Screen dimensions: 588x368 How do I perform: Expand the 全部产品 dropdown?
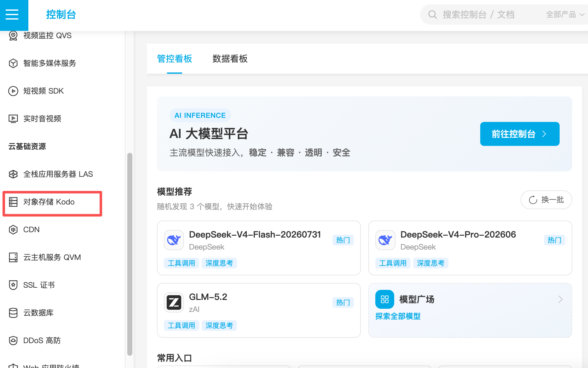pyautogui.click(x=565, y=14)
